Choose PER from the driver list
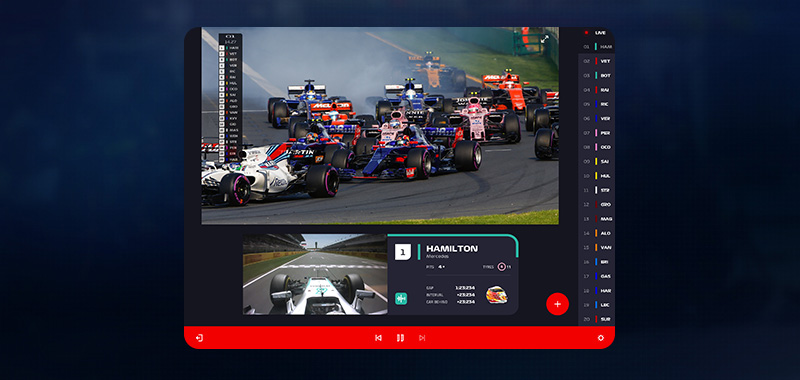Viewport: 800px width, 380px height. tap(596, 133)
